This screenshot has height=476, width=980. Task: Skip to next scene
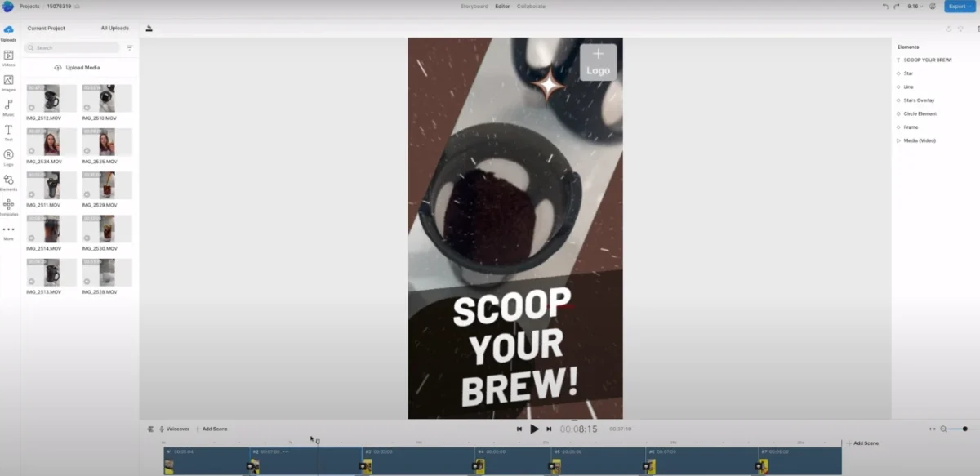click(x=549, y=429)
